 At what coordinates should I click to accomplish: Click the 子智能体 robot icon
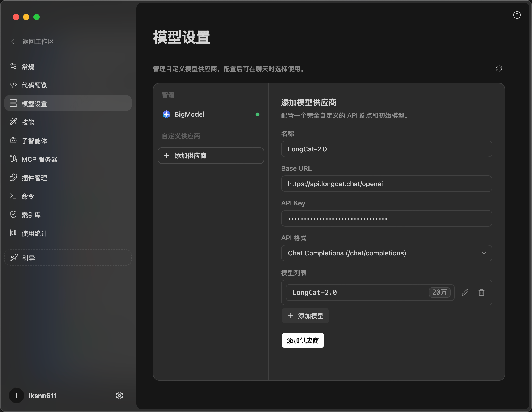13,140
